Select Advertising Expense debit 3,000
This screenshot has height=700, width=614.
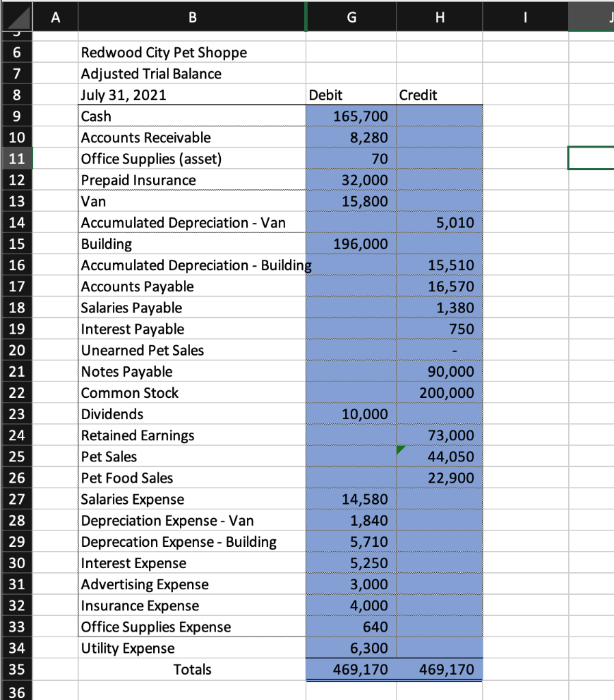351,584
